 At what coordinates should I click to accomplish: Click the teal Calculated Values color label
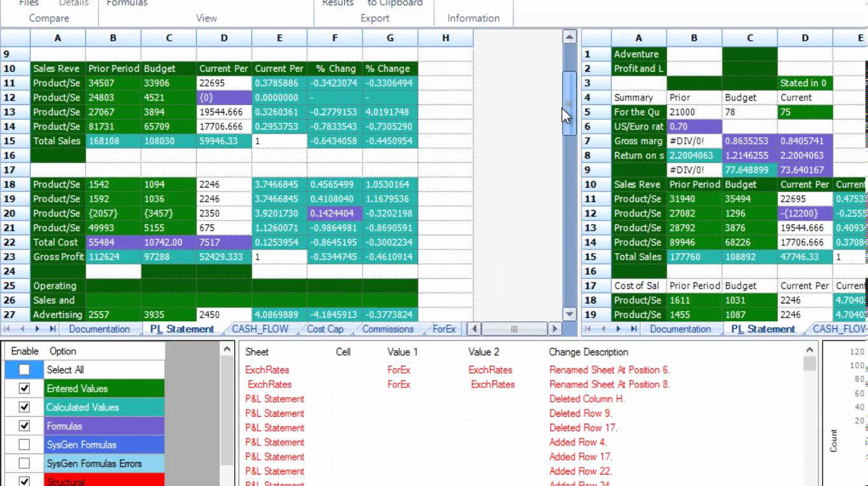[x=104, y=407]
